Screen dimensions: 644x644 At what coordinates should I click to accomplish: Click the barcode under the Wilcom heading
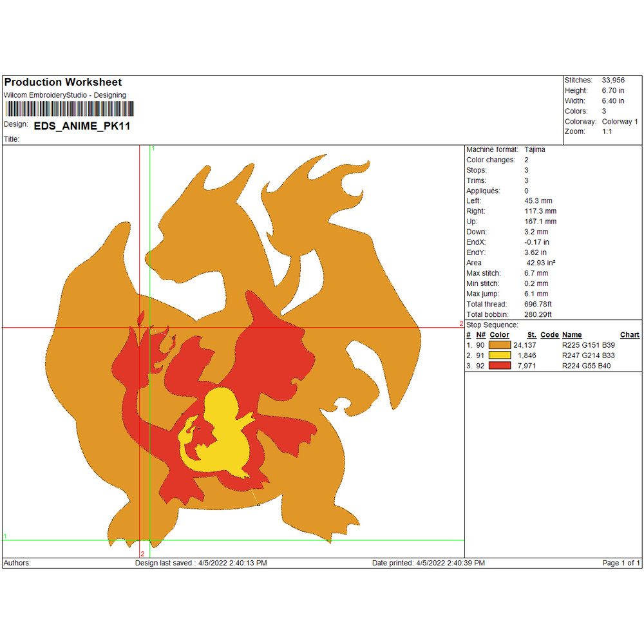click(x=69, y=109)
